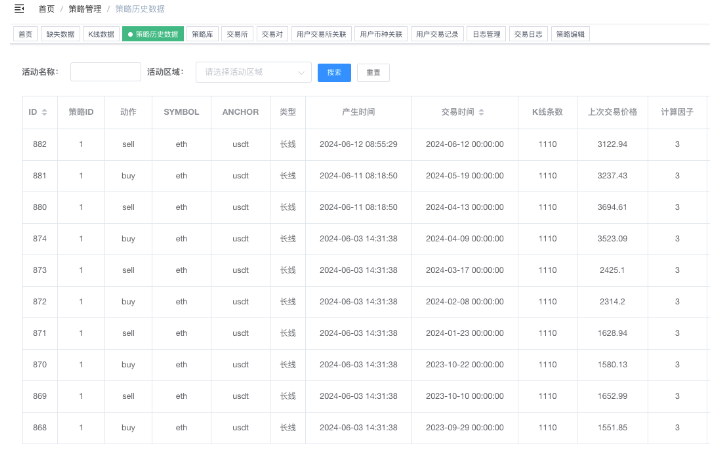Select the ID cell 869

coord(39,396)
